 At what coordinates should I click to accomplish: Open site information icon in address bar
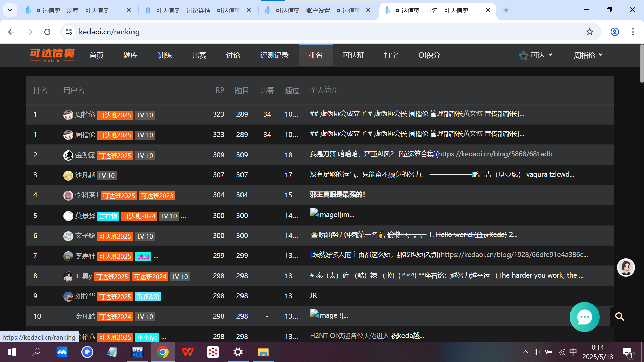tap(69, 32)
